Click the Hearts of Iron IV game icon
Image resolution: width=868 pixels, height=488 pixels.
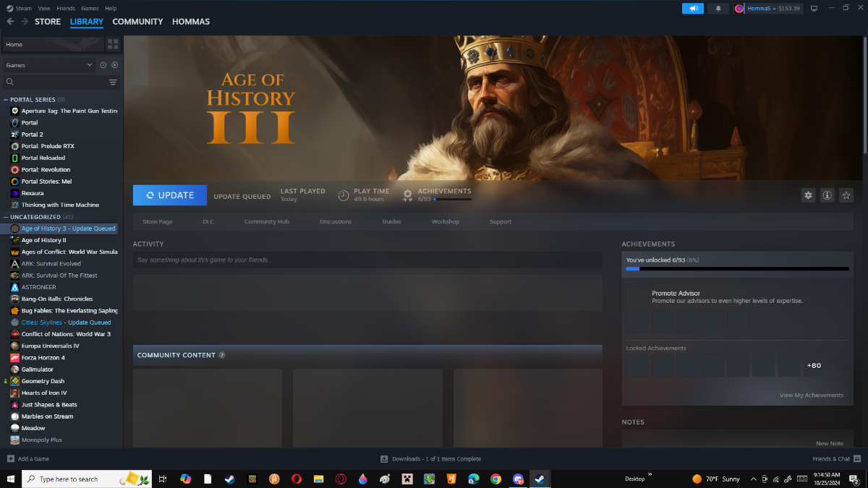point(14,393)
